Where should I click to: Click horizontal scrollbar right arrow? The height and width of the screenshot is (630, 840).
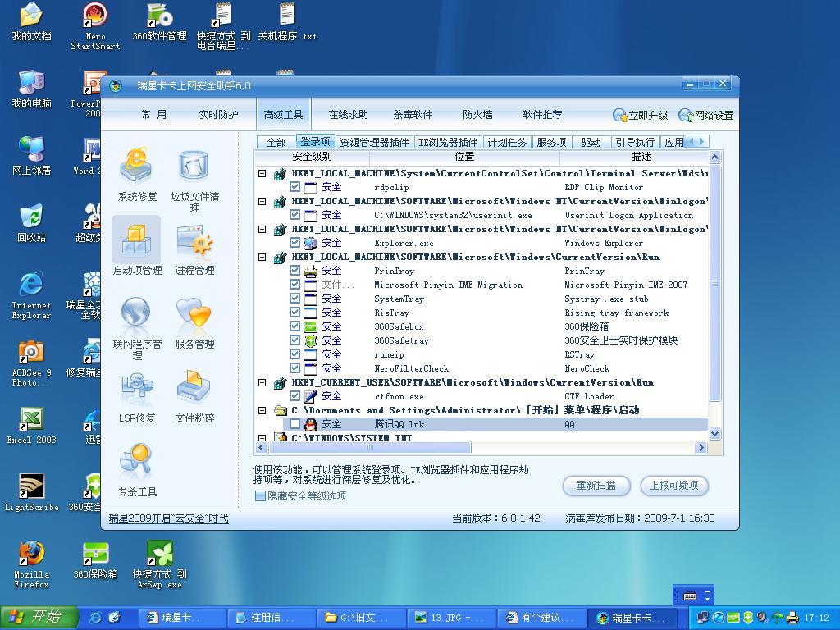pos(701,447)
